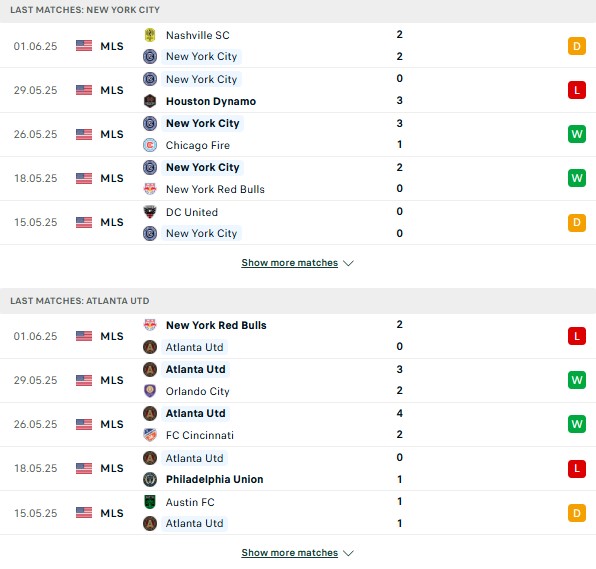This screenshot has width=596, height=569.
Task: Click the Chicago Fire club badge
Action: pos(150,145)
